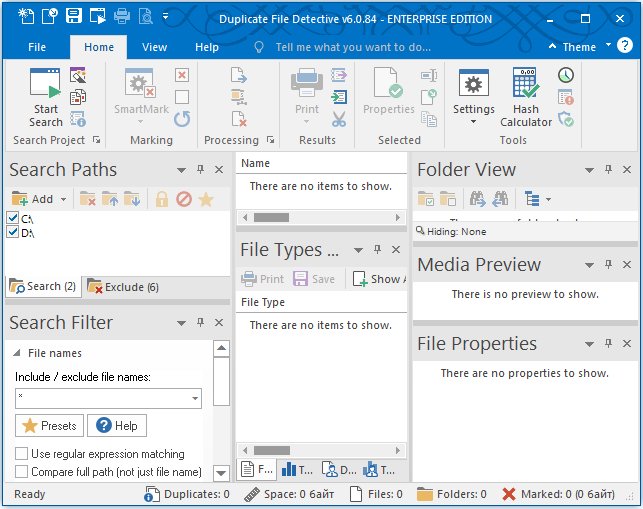Image resolution: width=643 pixels, height=509 pixels.
Task: Enable Use regular expression matching
Action: 21,454
